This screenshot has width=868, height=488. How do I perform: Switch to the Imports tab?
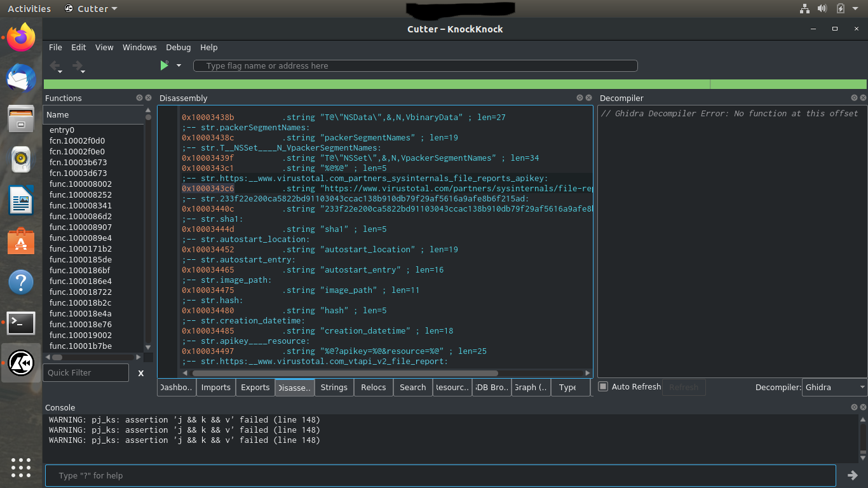point(216,388)
